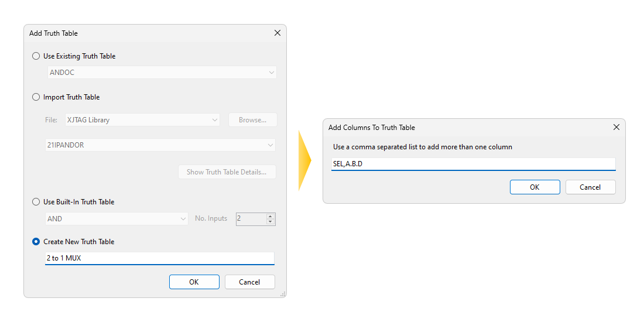Click the 2 to 1 MUX name field
This screenshot has height=322, width=644.
coord(159,258)
